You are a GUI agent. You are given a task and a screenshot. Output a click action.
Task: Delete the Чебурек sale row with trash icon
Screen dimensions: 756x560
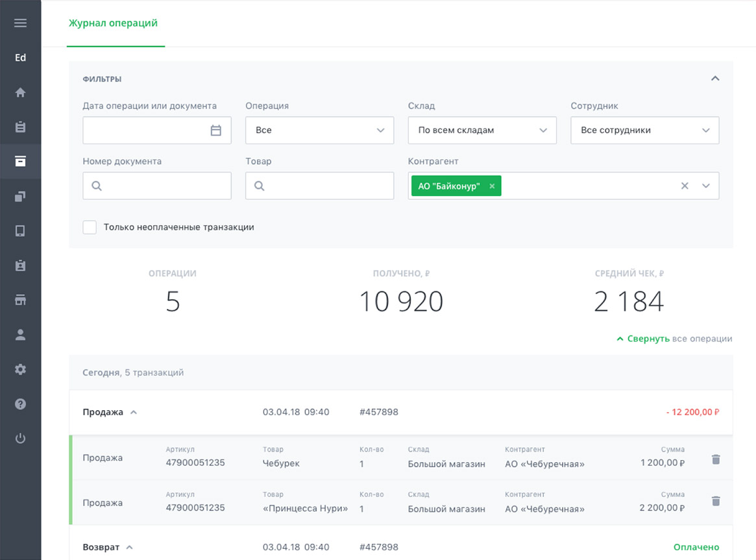coord(716,459)
